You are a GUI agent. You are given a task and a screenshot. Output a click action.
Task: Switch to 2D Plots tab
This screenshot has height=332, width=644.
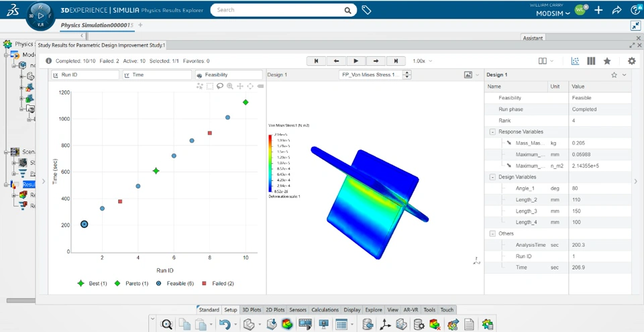pyautogui.click(x=275, y=310)
